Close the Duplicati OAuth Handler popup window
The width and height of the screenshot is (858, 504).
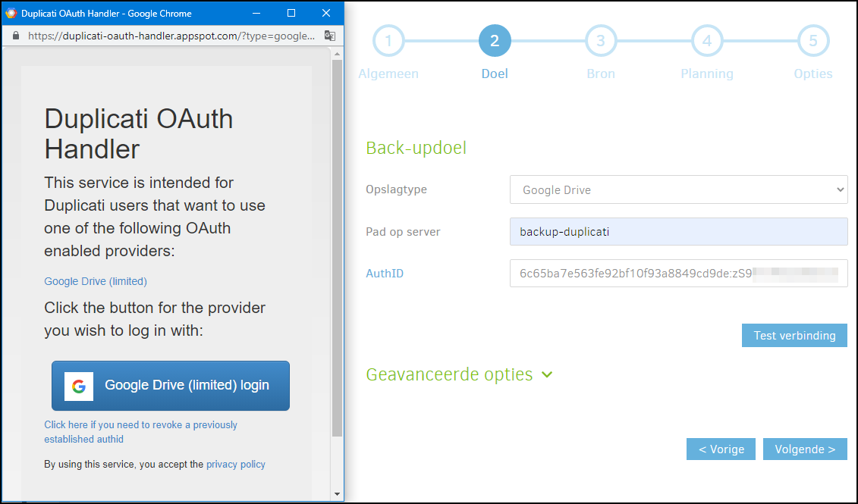[326, 13]
